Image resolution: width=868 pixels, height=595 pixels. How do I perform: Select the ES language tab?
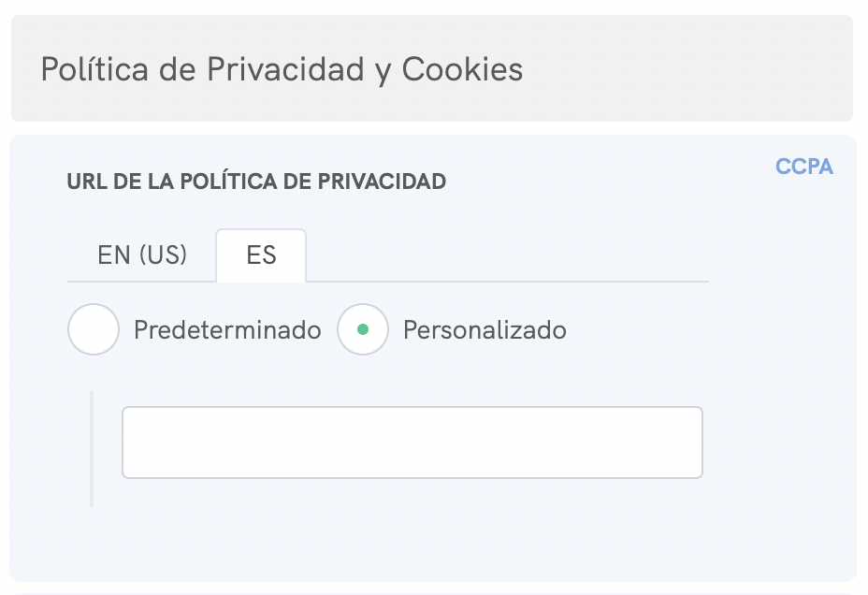point(261,255)
